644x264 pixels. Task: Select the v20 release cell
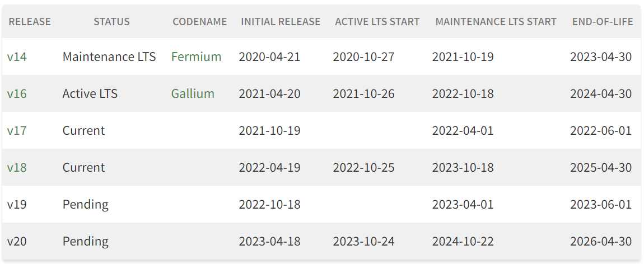[17, 241]
